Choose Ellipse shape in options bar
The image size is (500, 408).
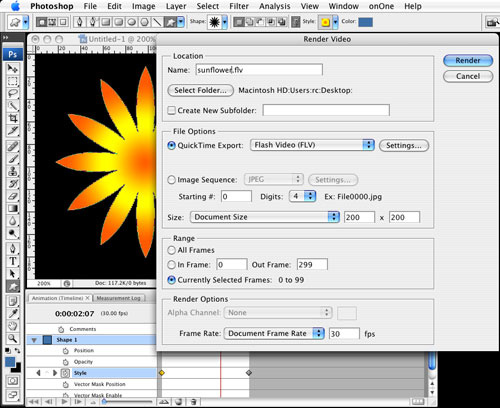132,22
